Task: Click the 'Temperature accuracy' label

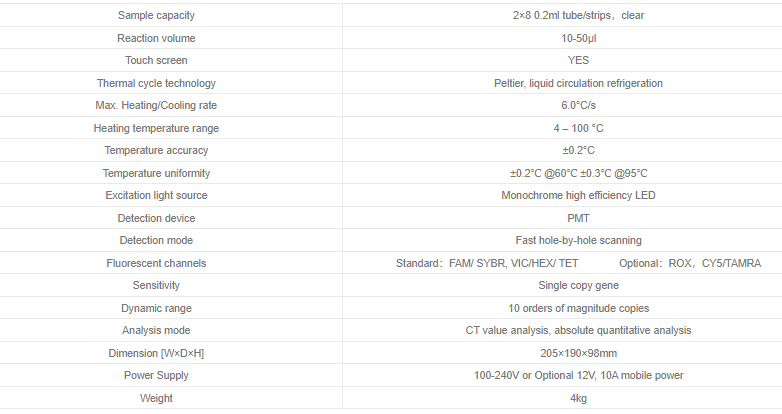Action: point(156,150)
